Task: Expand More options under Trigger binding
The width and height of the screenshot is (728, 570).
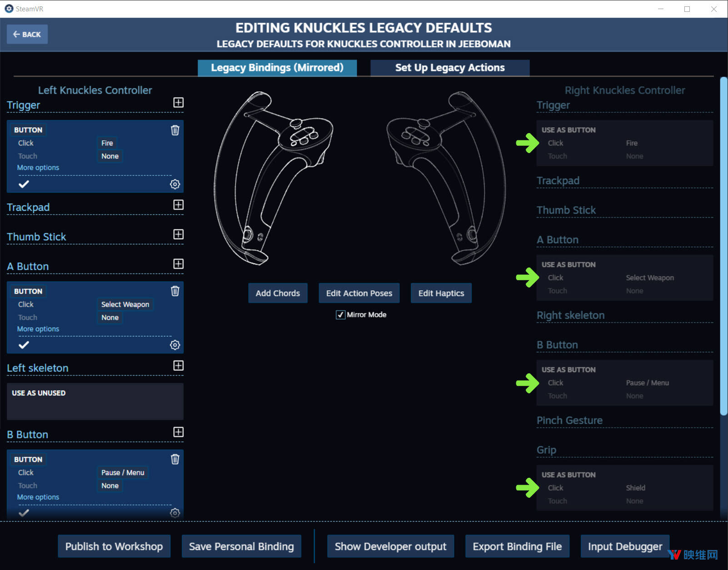Action: pos(38,168)
